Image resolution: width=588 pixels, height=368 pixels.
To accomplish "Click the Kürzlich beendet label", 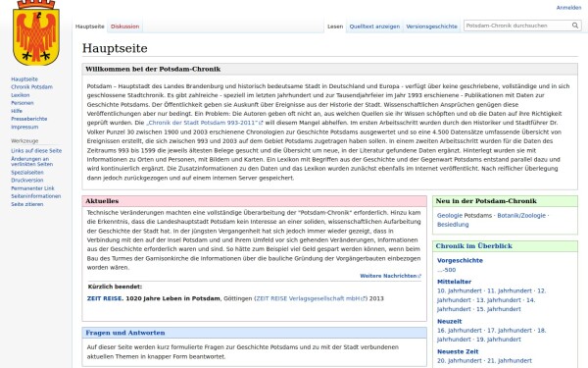I will pyautogui.click(x=115, y=287).
